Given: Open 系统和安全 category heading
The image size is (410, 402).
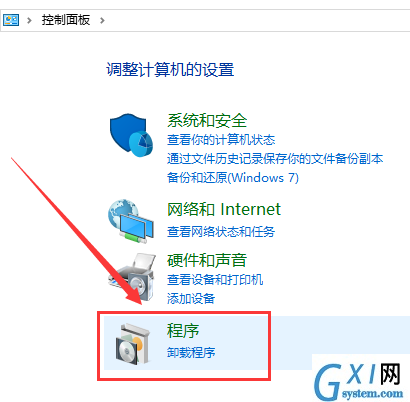Looking at the screenshot, I should 207,121.
